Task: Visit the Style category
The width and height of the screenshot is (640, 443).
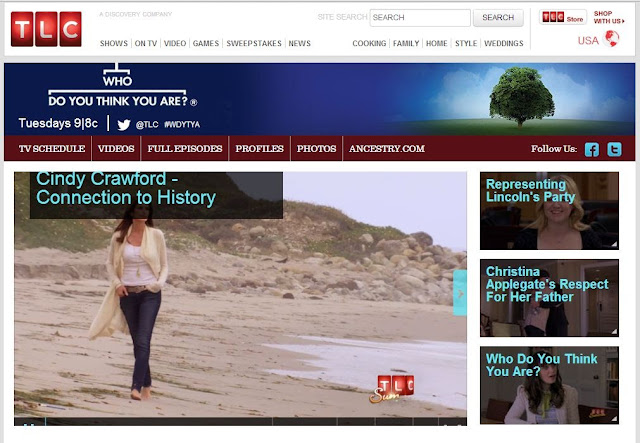Action: tap(466, 43)
